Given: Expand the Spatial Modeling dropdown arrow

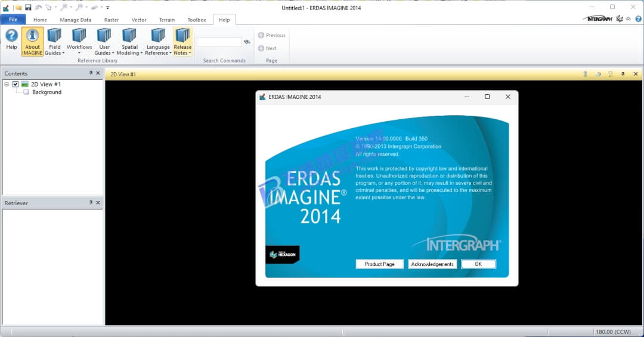Looking at the screenshot, I should click(141, 53).
